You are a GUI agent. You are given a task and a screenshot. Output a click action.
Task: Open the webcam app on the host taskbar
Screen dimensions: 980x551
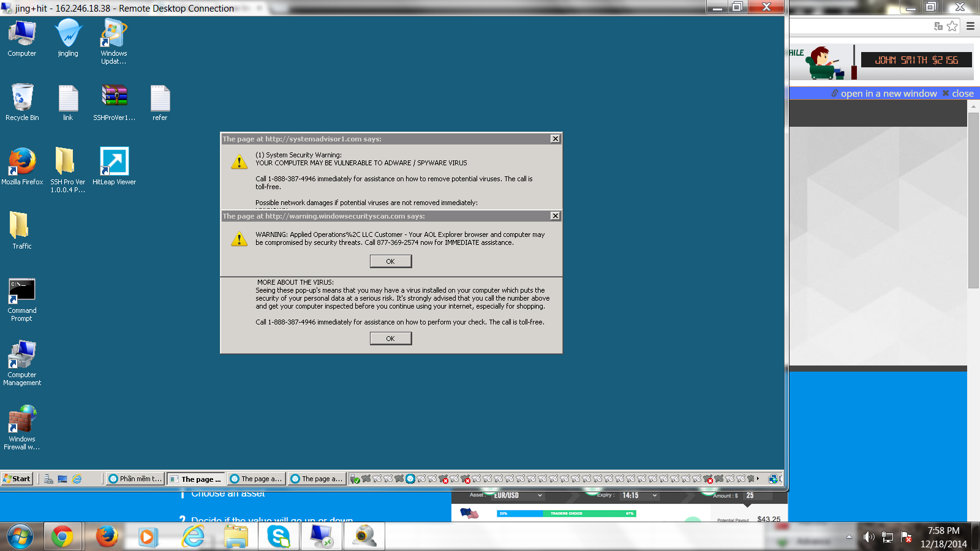pyautogui.click(x=364, y=537)
